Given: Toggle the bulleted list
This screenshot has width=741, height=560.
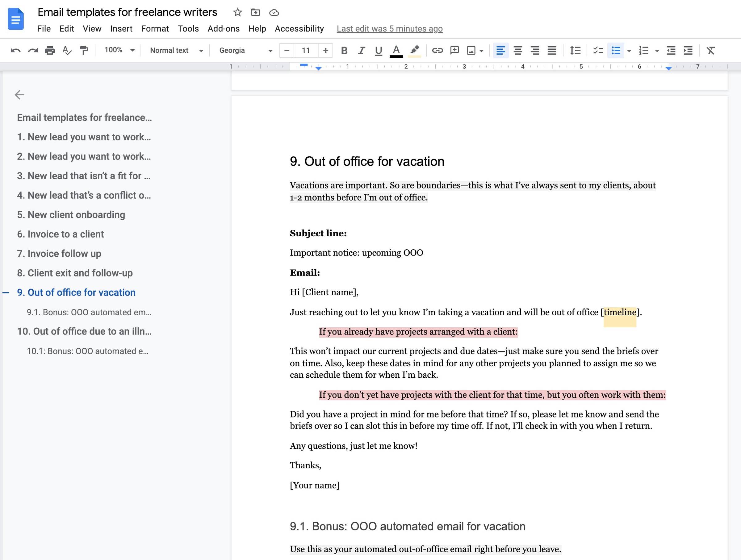Looking at the screenshot, I should click(x=615, y=51).
